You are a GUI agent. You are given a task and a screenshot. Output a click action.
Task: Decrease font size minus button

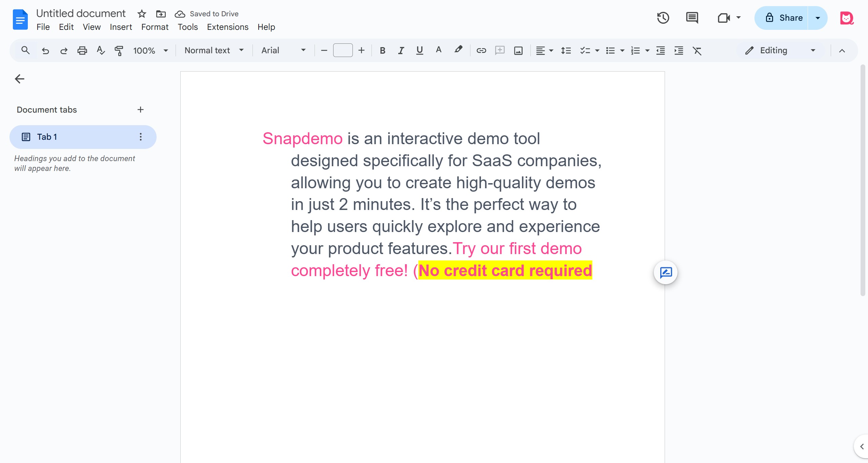tap(324, 51)
